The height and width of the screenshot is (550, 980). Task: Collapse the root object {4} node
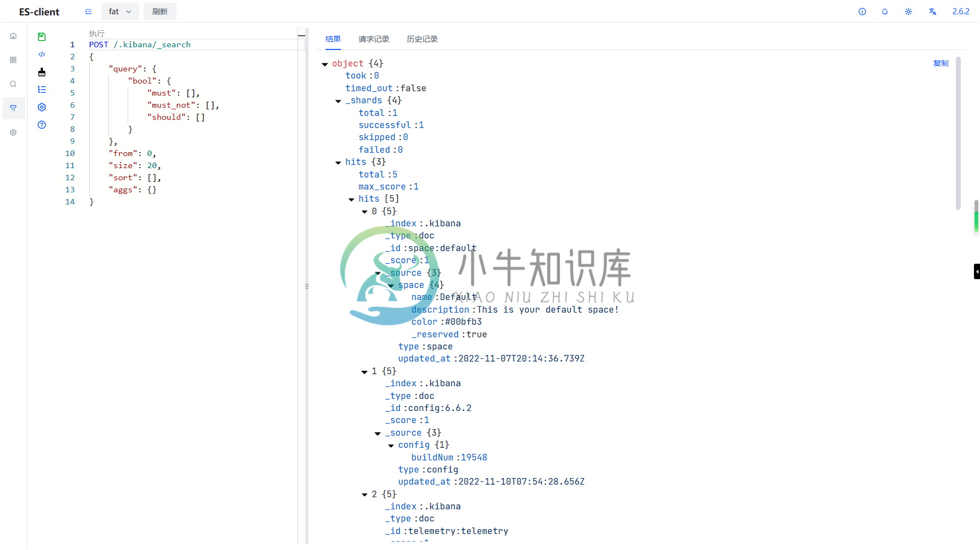coord(325,64)
